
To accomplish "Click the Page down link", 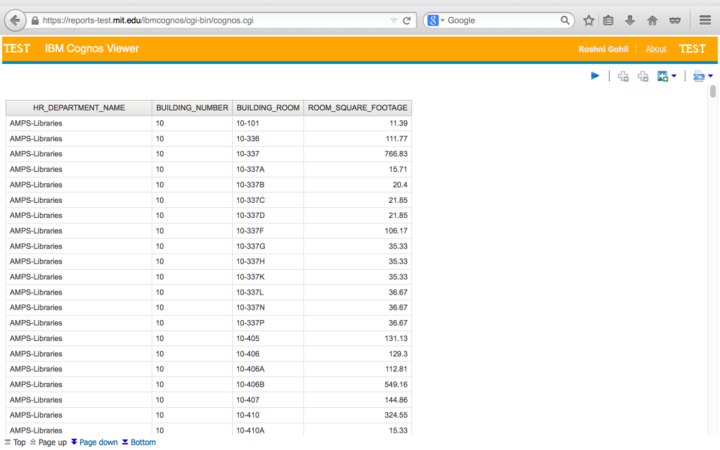I will (98, 442).
